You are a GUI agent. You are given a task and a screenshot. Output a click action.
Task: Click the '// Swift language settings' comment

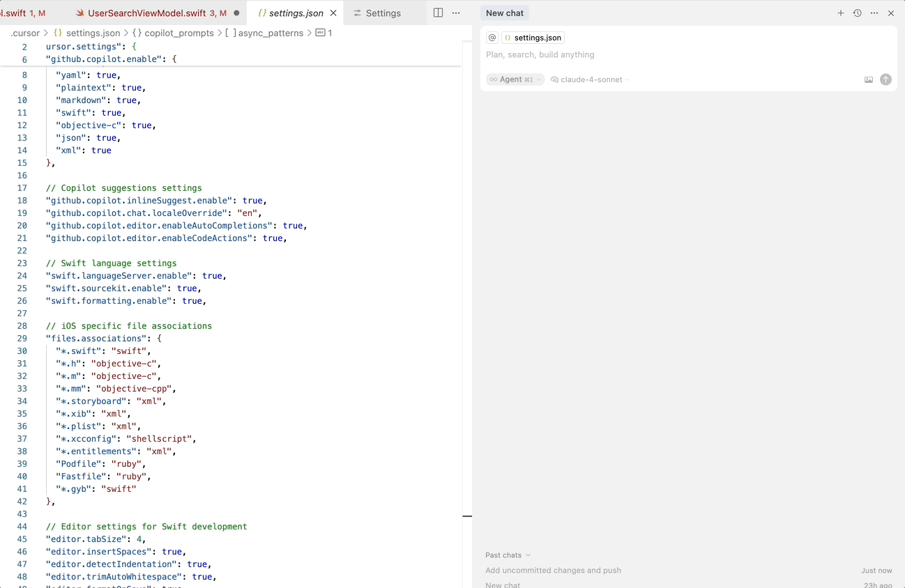click(x=112, y=263)
